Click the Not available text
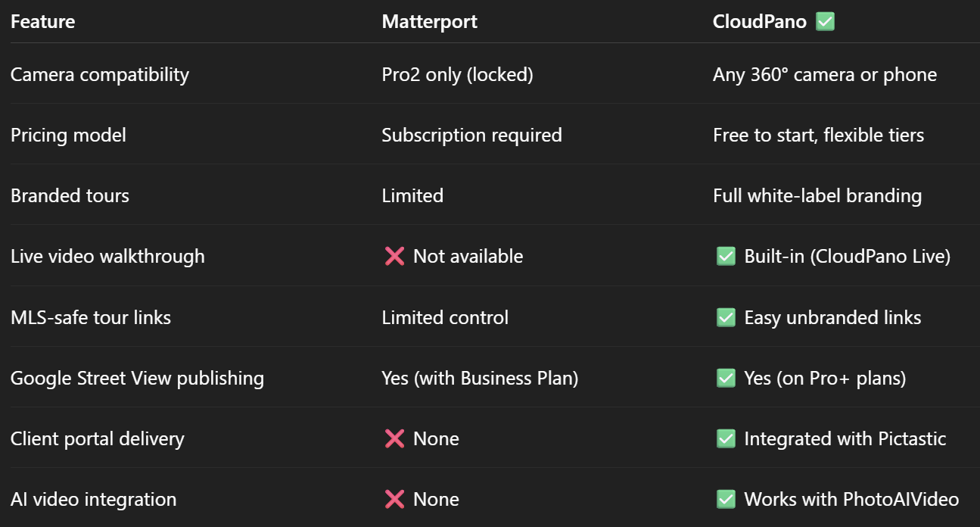The width and height of the screenshot is (980, 527). (468, 257)
